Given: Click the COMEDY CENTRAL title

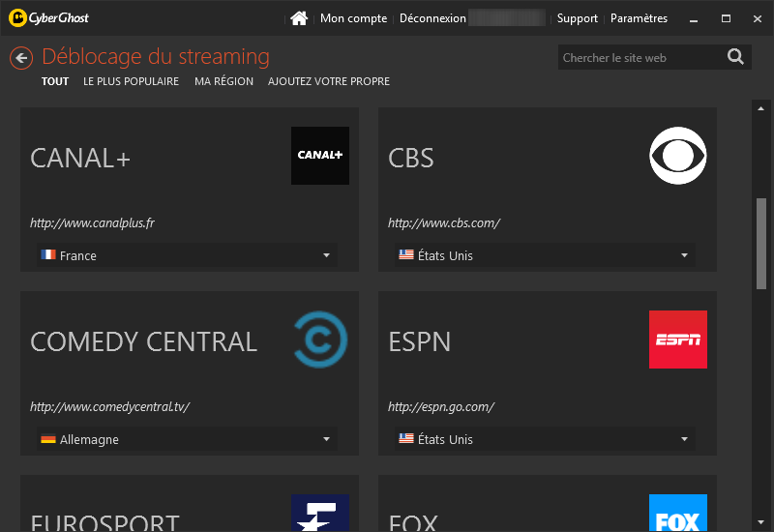Looking at the screenshot, I should (143, 342).
